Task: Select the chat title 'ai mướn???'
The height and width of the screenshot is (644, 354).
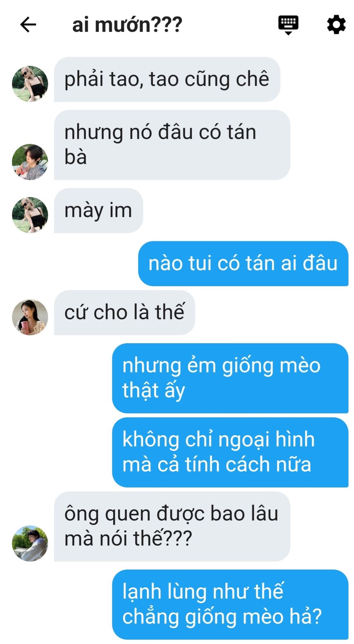Action: point(127,25)
